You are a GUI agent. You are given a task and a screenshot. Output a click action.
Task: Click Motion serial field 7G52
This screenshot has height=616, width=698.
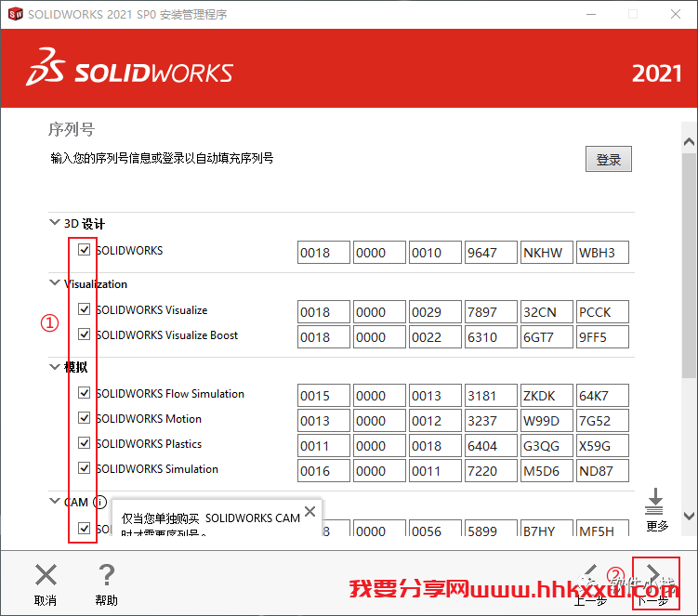[602, 420]
